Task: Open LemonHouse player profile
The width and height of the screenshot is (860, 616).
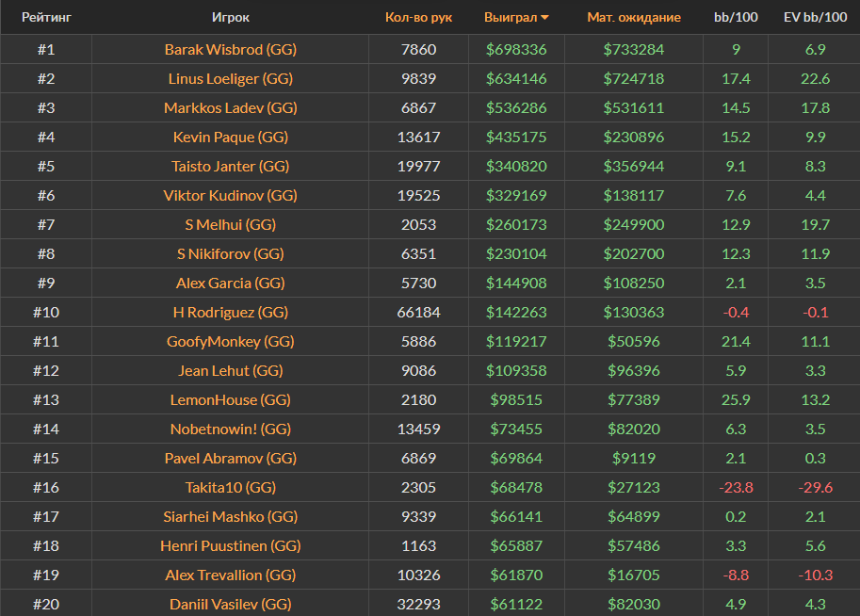Action: tap(231, 399)
